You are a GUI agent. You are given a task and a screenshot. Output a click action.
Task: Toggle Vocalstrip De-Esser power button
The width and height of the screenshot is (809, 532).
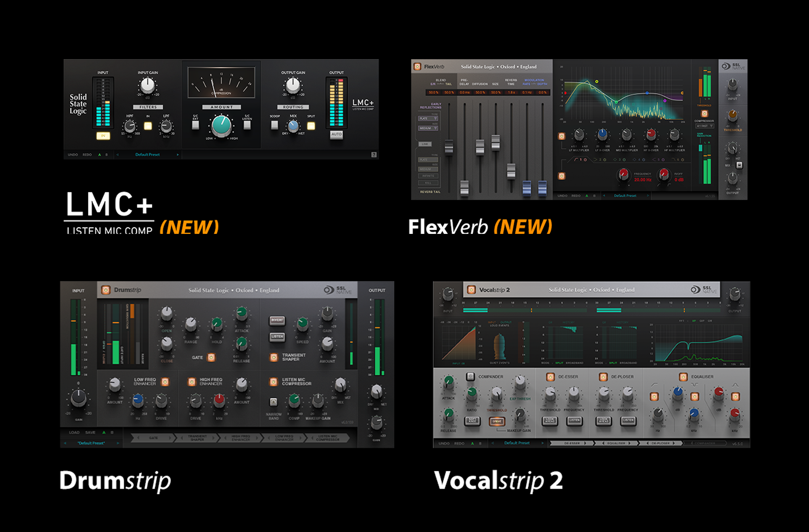pyautogui.click(x=550, y=377)
